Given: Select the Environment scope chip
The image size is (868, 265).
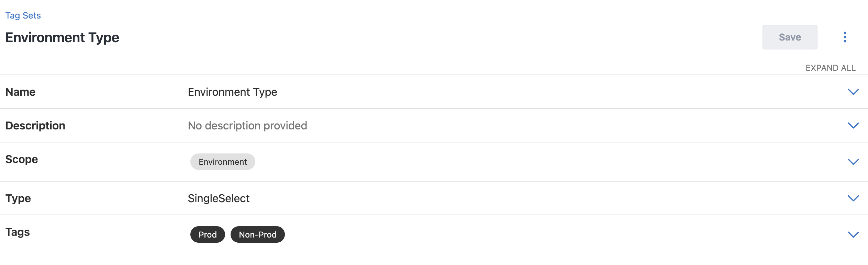Looking at the screenshot, I should pos(223,162).
